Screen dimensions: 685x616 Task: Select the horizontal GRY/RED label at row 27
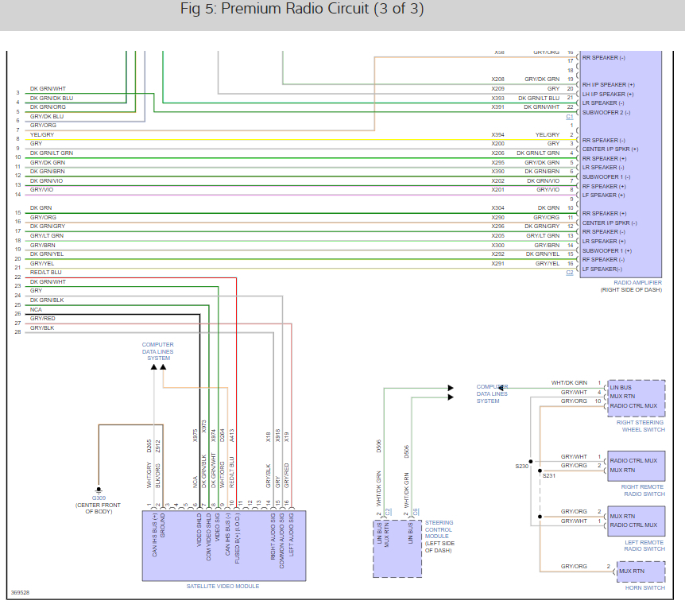(x=42, y=319)
